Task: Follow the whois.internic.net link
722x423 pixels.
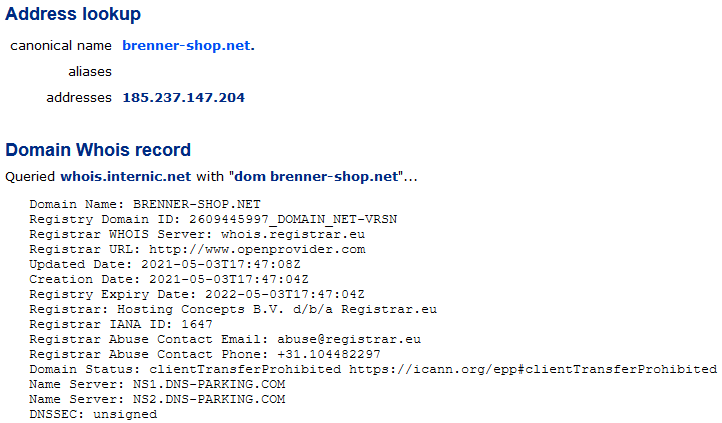Action: click(126, 177)
